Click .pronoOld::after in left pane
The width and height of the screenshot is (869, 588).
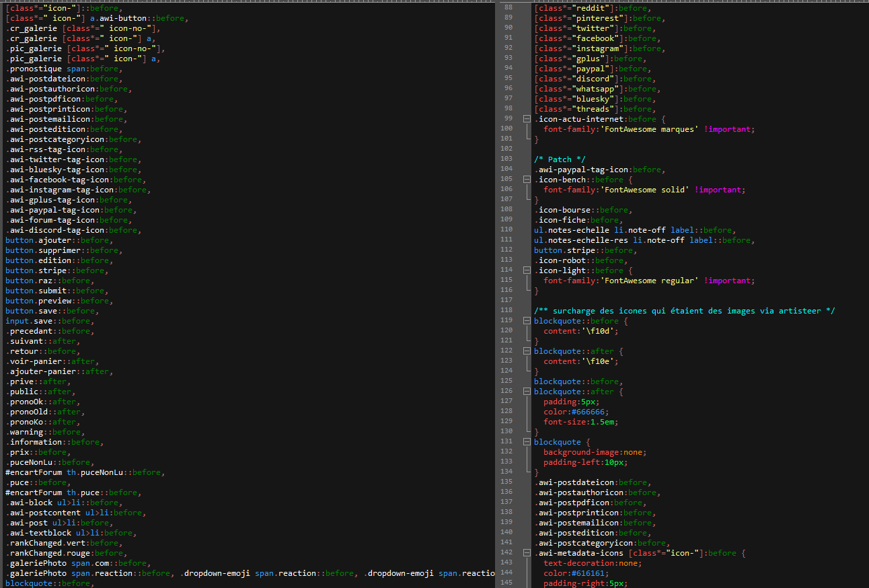click(x=45, y=412)
